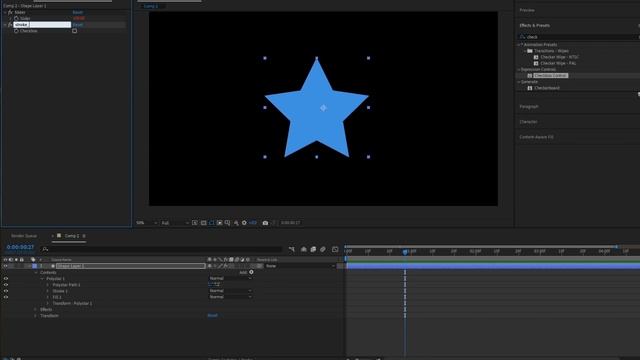This screenshot has height=360, width=640.
Task: Open the graph editor icon
Action: click(x=335, y=249)
